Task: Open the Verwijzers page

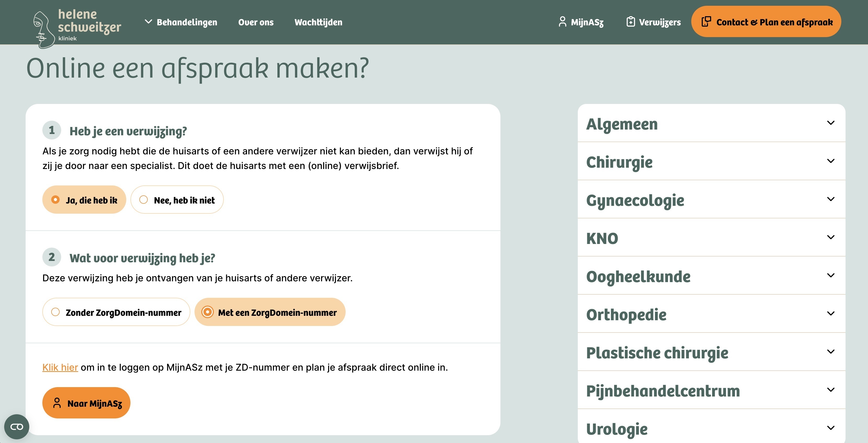Action: (x=653, y=22)
